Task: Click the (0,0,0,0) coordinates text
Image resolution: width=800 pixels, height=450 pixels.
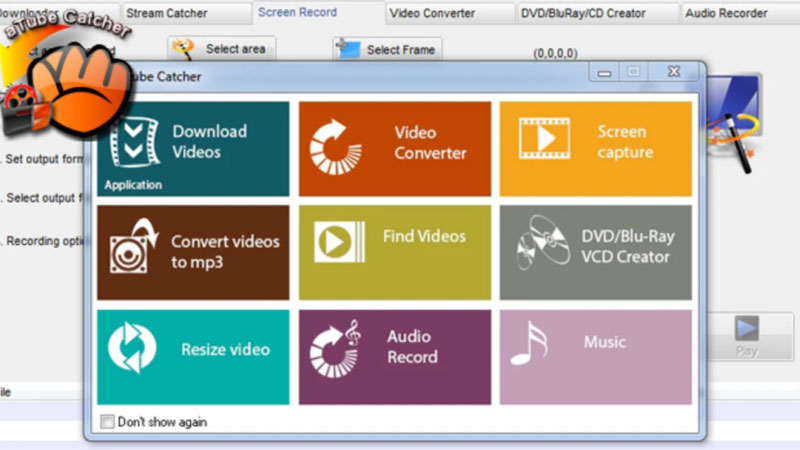Action: click(555, 53)
